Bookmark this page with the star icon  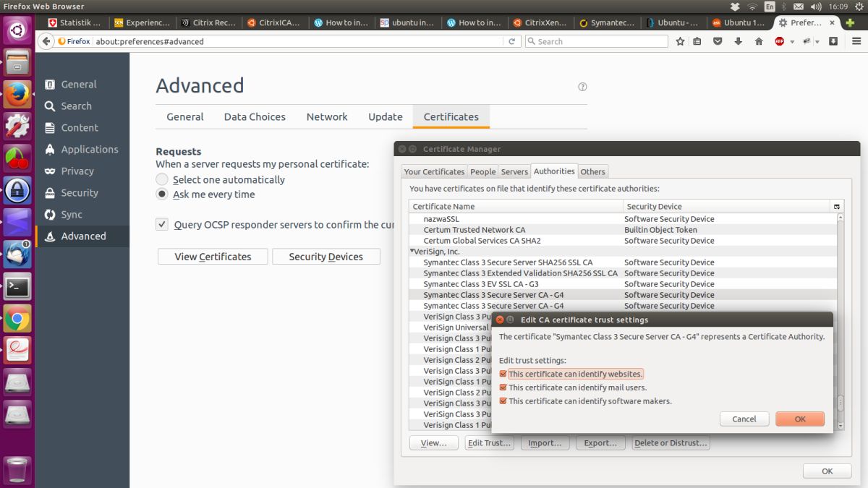point(680,41)
